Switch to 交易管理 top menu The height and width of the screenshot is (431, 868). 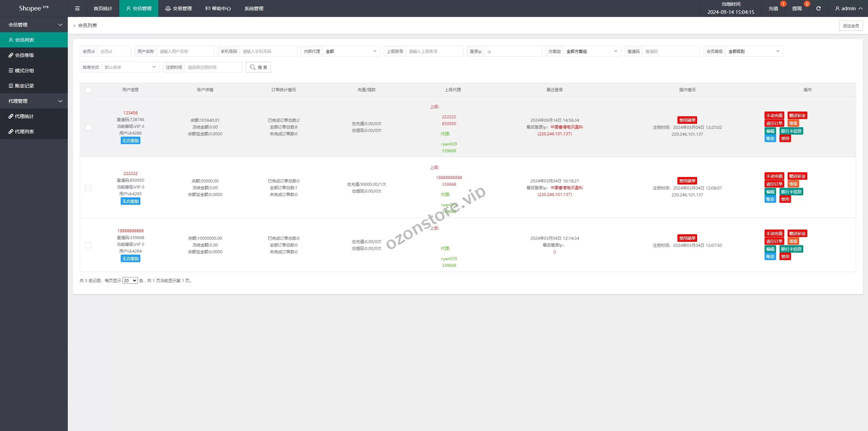tap(179, 8)
